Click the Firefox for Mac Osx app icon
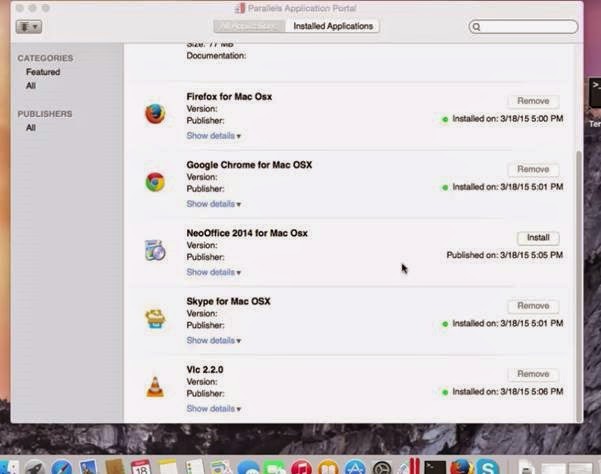The image size is (601, 474). [x=155, y=114]
